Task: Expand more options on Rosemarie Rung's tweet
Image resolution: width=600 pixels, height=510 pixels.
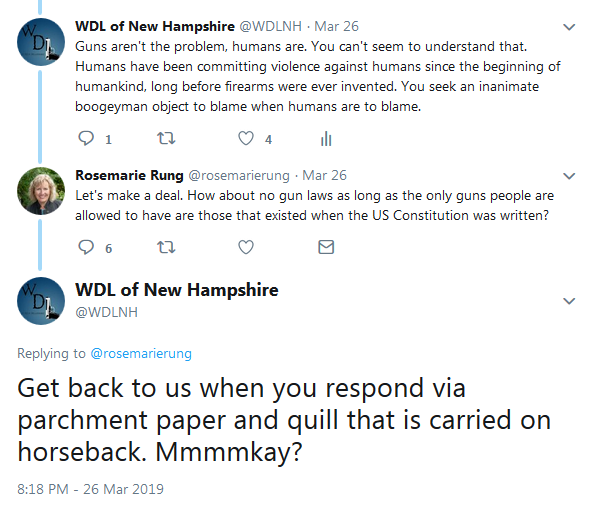Action: click(x=570, y=175)
